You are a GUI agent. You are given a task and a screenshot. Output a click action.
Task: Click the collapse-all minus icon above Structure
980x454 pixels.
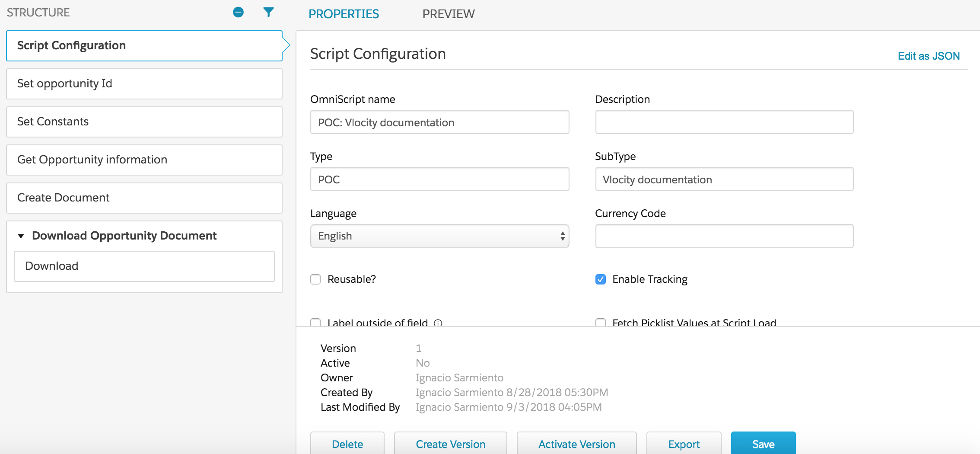[x=238, y=13]
